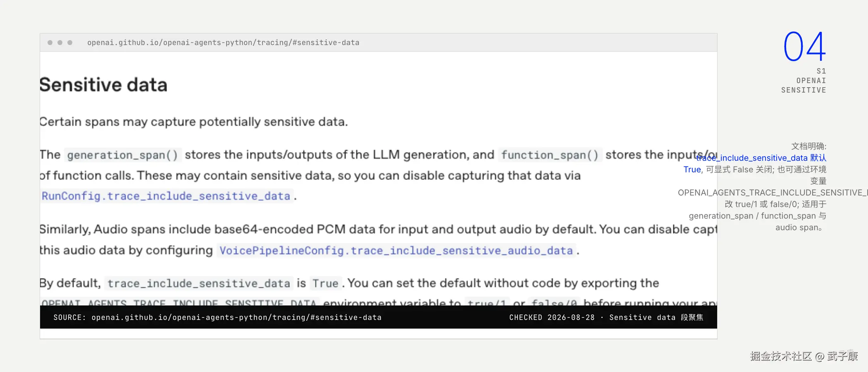Click the SOURCE caption in black bar
The image size is (868, 372).
217,317
